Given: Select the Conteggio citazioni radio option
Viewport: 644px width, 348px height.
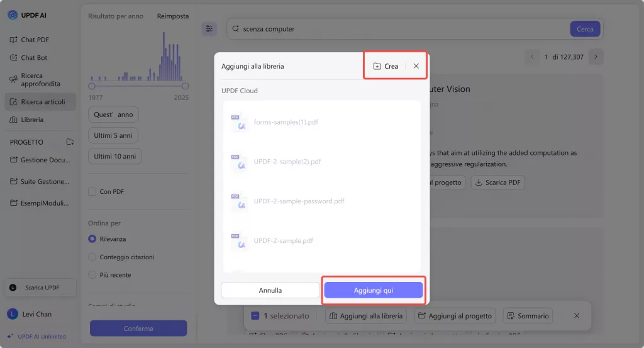Looking at the screenshot, I should click(92, 257).
